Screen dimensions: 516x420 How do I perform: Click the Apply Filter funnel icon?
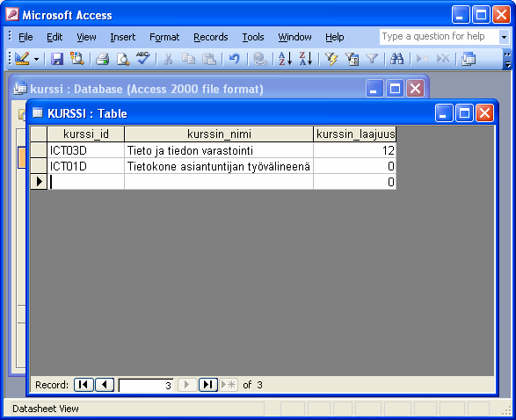(372, 59)
